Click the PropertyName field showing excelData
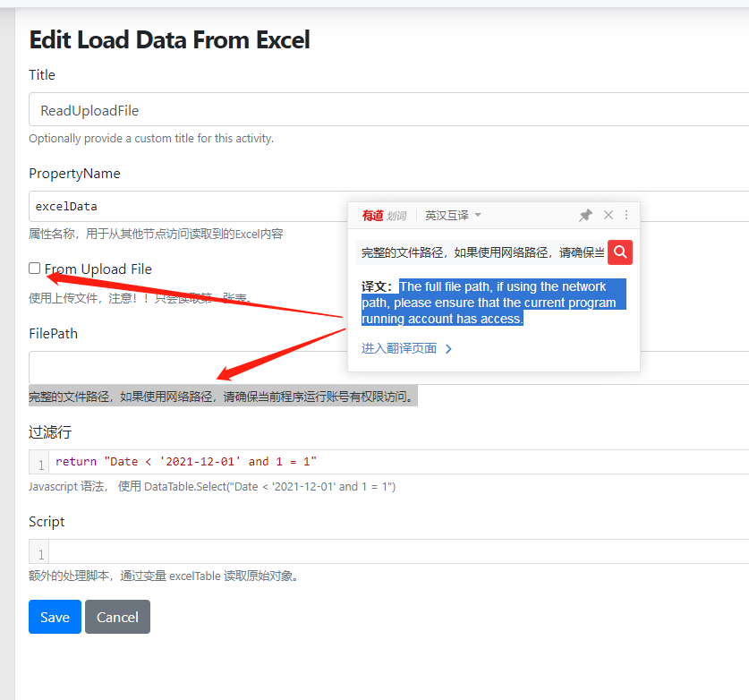 (179, 206)
